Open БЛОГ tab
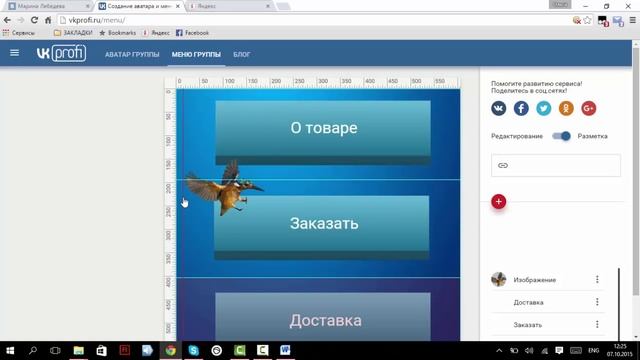This screenshot has height=360, width=640. 242,54
